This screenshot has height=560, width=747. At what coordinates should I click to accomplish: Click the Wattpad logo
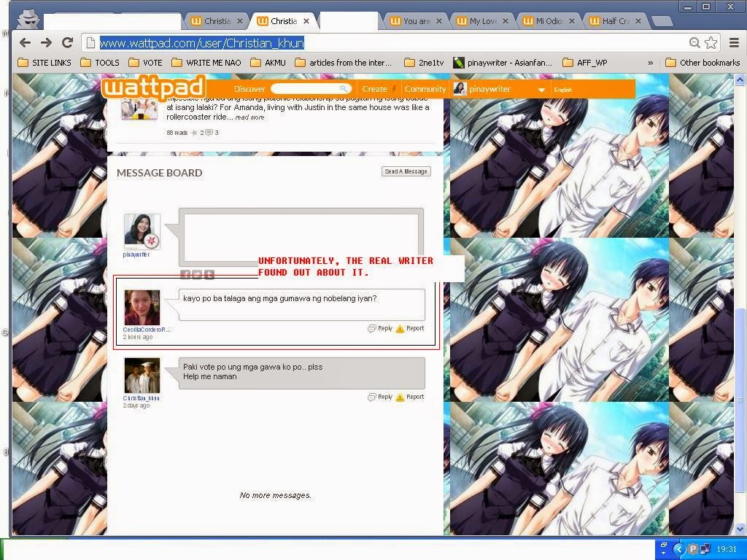153,87
